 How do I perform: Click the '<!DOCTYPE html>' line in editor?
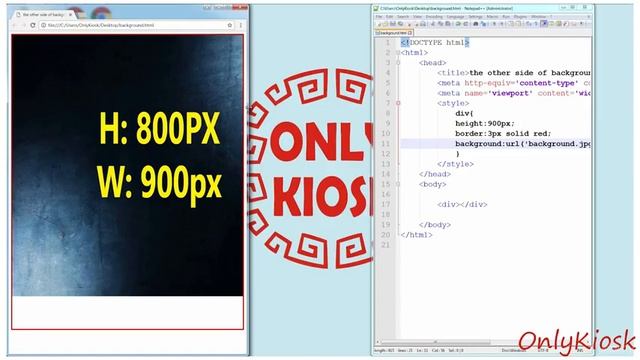coord(435,42)
